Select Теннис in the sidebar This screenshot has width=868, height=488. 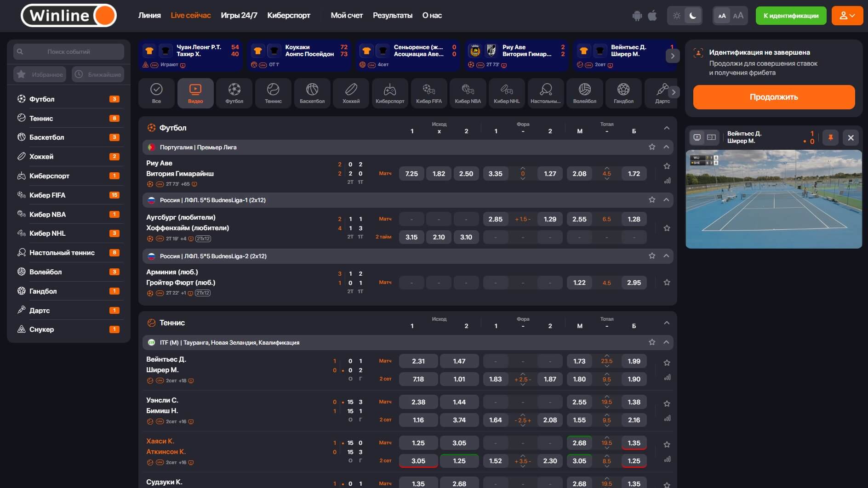click(69, 118)
